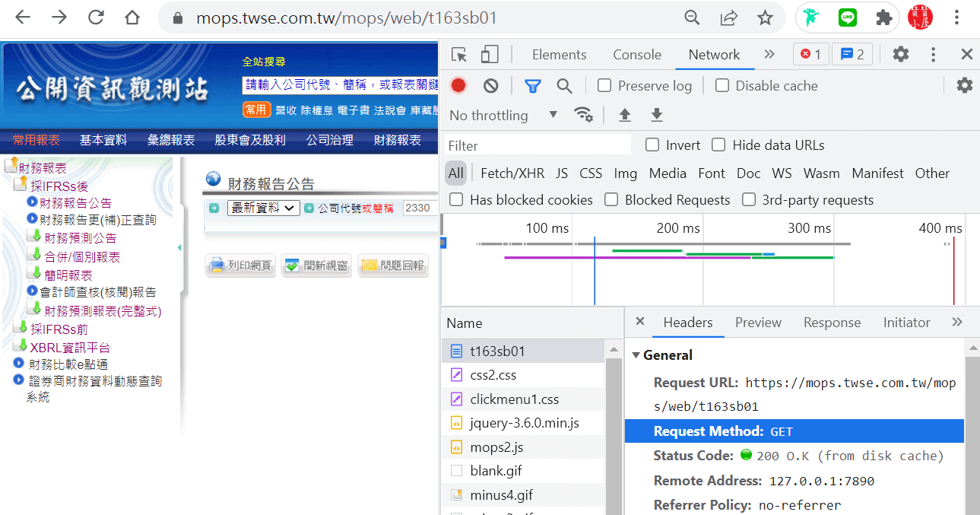The width and height of the screenshot is (980, 515).
Task: Filter requests by Fetch/XHR
Action: tap(512, 173)
